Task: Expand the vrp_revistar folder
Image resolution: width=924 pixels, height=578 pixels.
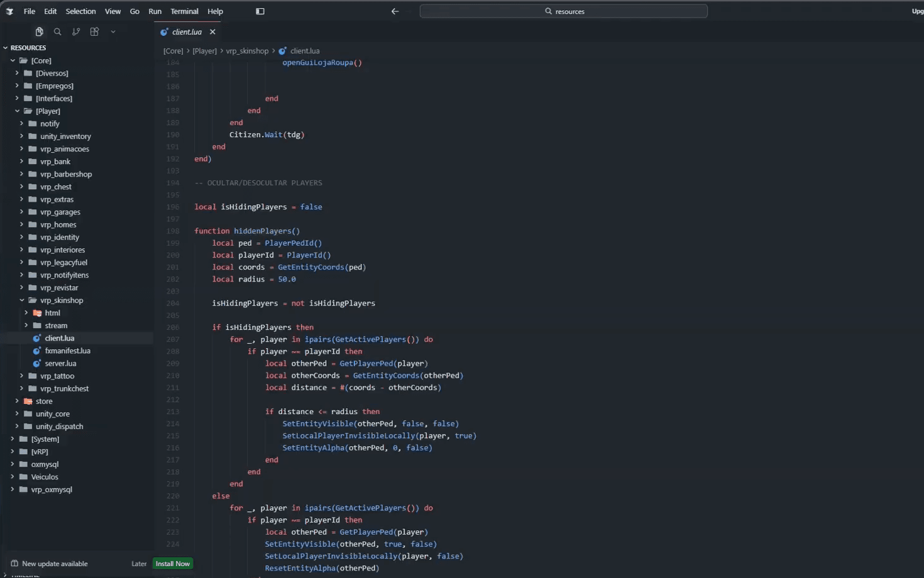Action: 77,287
